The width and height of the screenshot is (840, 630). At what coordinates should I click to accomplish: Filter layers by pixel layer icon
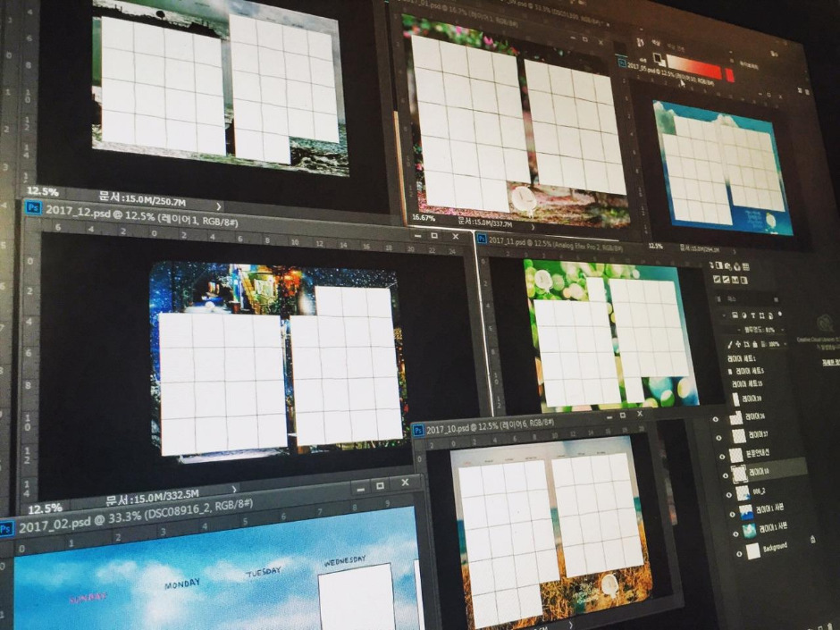(735, 315)
